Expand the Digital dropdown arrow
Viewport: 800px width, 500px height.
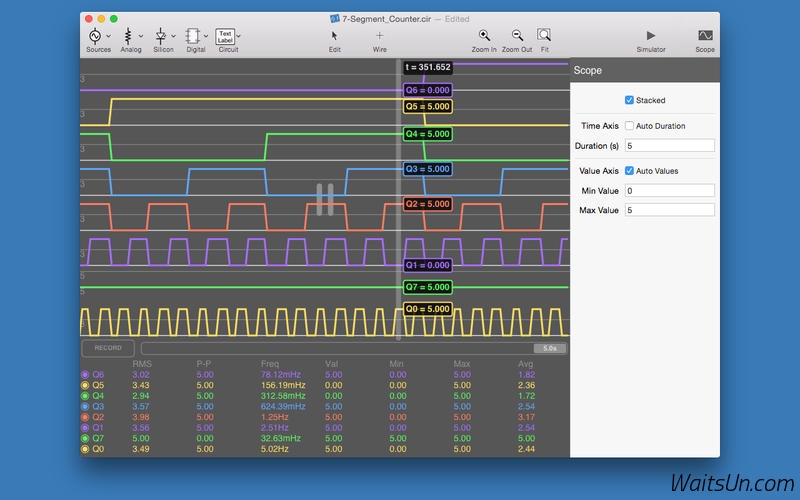(206, 36)
